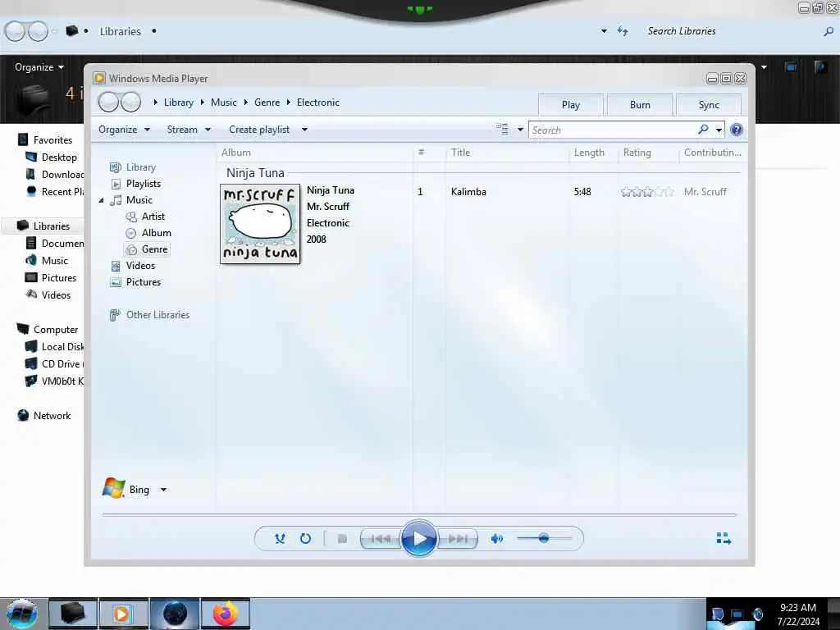Start playback with the big Play button
The width and height of the screenshot is (840, 630).
pos(419,538)
